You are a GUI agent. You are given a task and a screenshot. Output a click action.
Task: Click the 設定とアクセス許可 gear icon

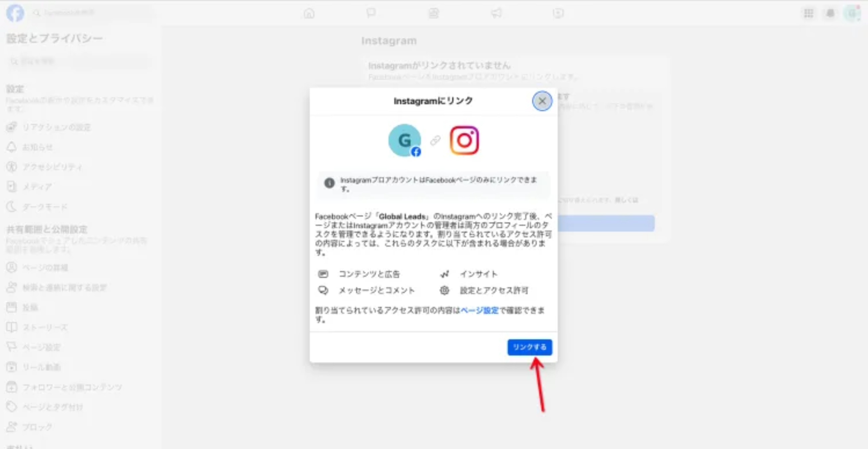tap(444, 290)
